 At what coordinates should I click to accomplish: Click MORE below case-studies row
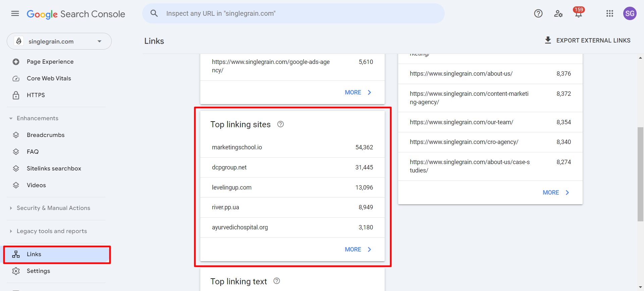551,193
